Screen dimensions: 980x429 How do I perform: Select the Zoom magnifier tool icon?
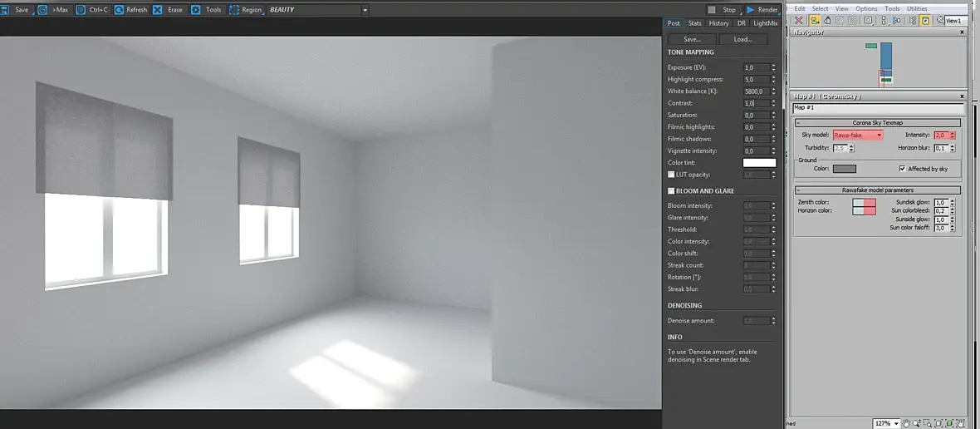(917, 423)
